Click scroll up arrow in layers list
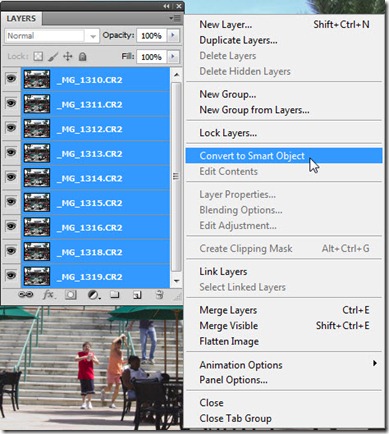Image resolution: width=389 pixels, height=434 pixels. pos(177,74)
